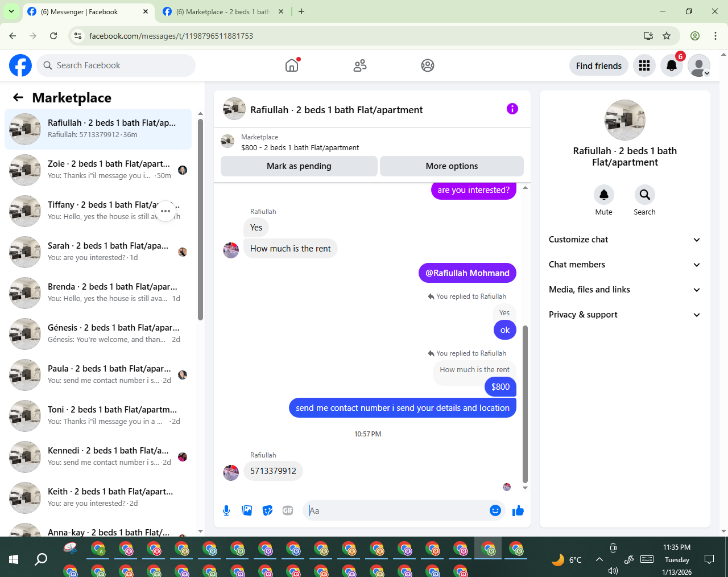Send a thumbs-up like
The image size is (728, 577).
click(518, 510)
